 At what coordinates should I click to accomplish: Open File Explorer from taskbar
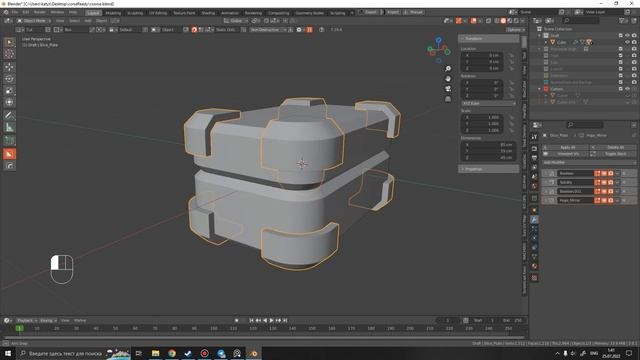click(156, 353)
